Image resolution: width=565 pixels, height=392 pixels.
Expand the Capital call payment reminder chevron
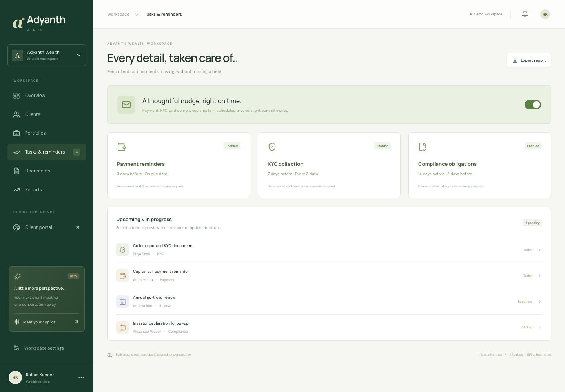click(539, 276)
